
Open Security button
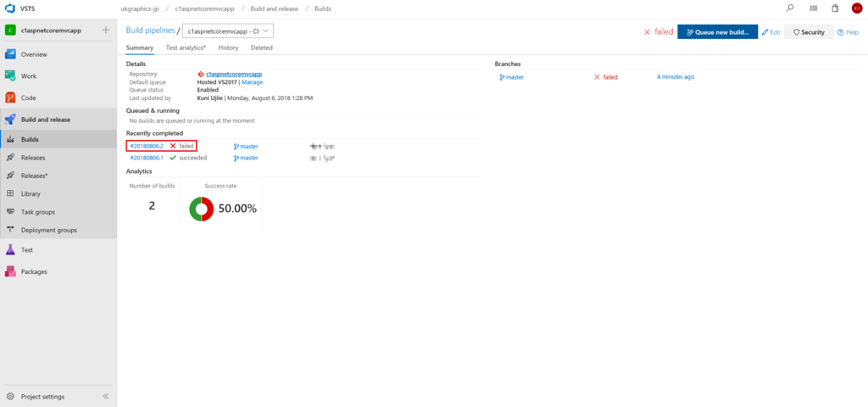[x=809, y=32]
